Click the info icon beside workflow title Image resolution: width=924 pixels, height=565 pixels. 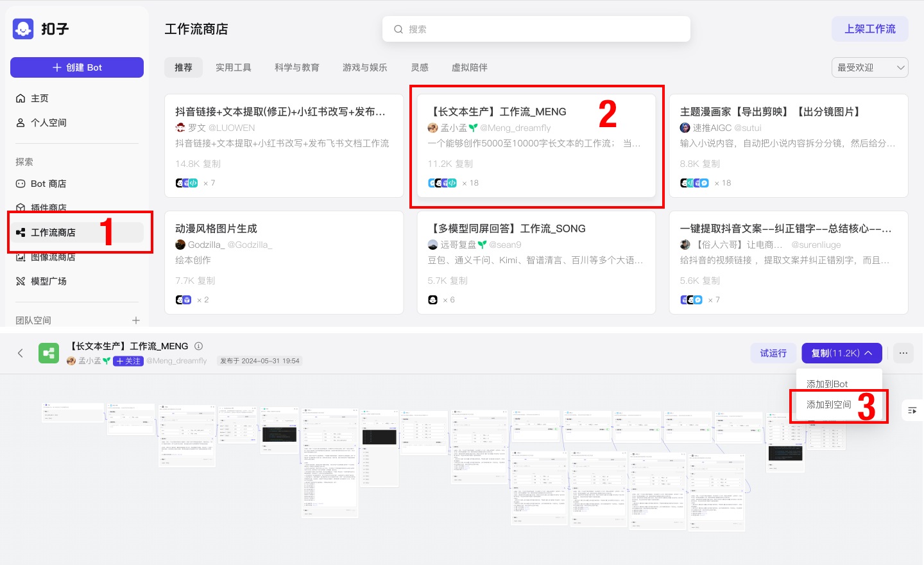tap(199, 346)
